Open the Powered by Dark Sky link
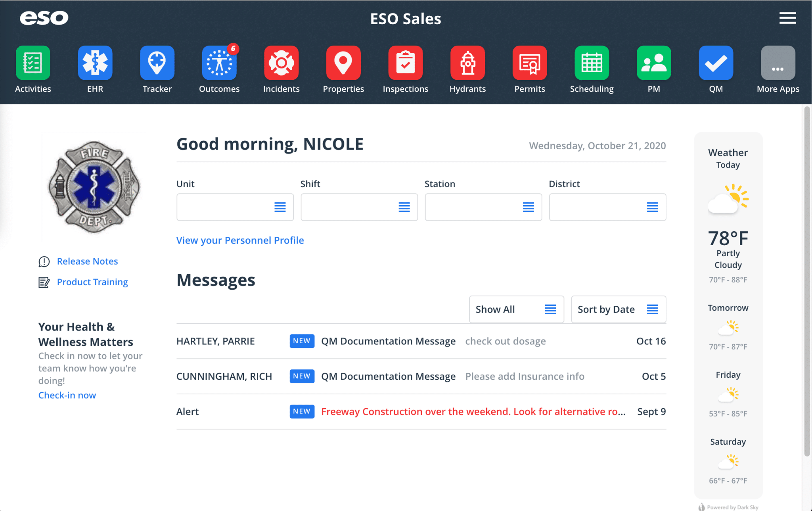 pos(728,507)
